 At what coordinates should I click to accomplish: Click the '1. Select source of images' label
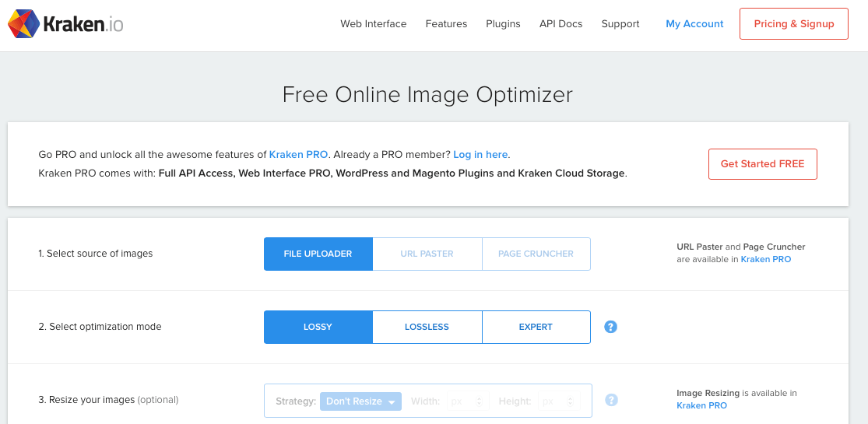(95, 254)
